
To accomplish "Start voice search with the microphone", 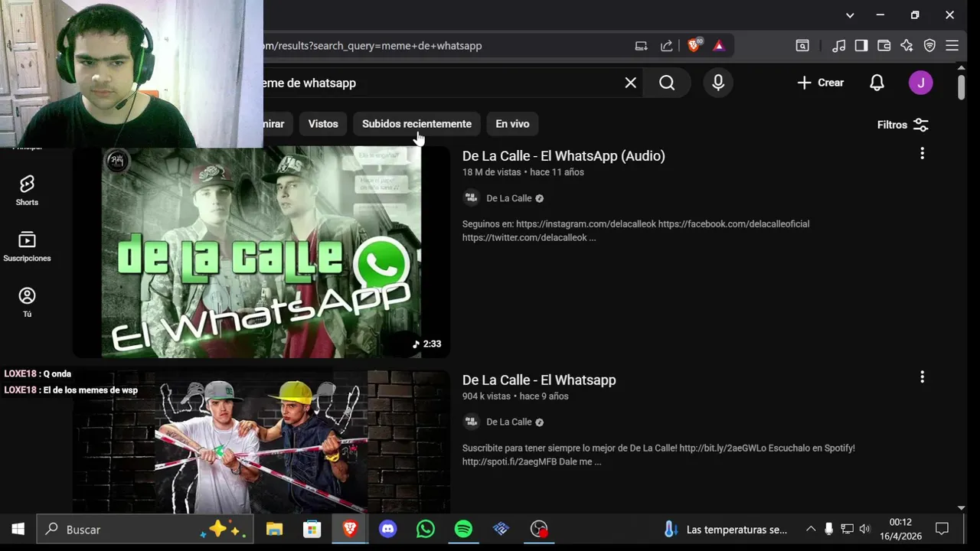I will coord(718,83).
